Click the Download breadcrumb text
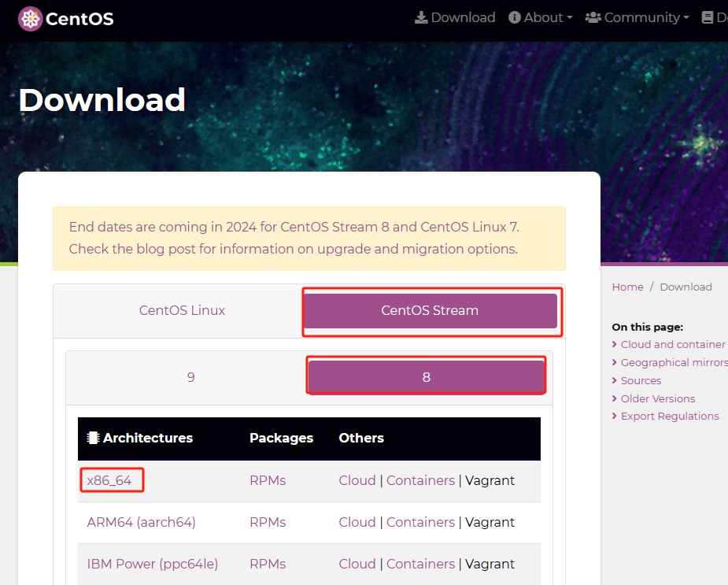728x585 pixels. click(x=686, y=287)
